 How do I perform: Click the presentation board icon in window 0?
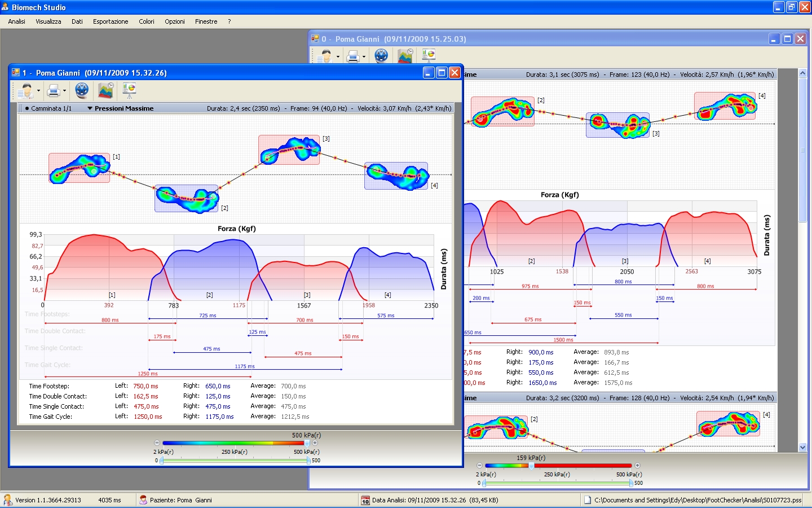coord(429,55)
